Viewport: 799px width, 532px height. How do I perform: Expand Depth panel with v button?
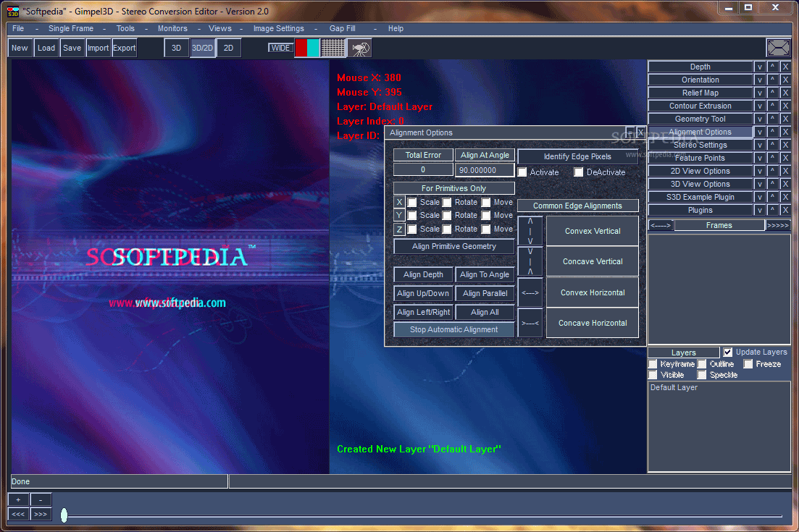759,67
